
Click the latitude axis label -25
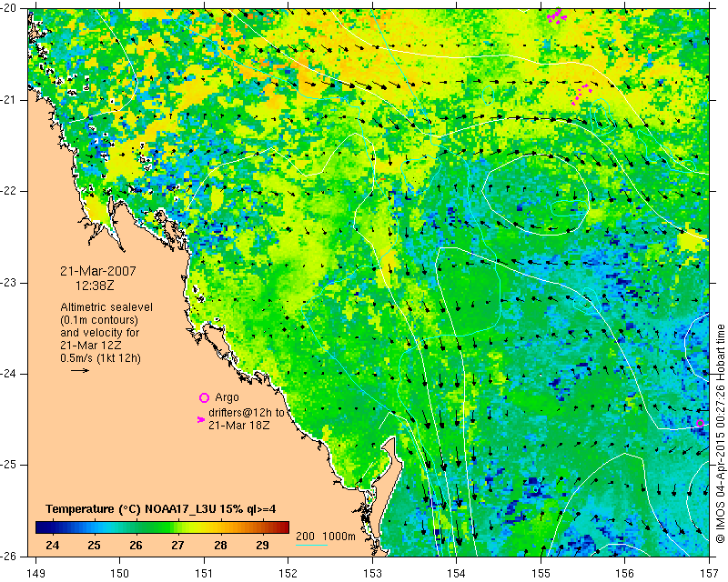9,465
